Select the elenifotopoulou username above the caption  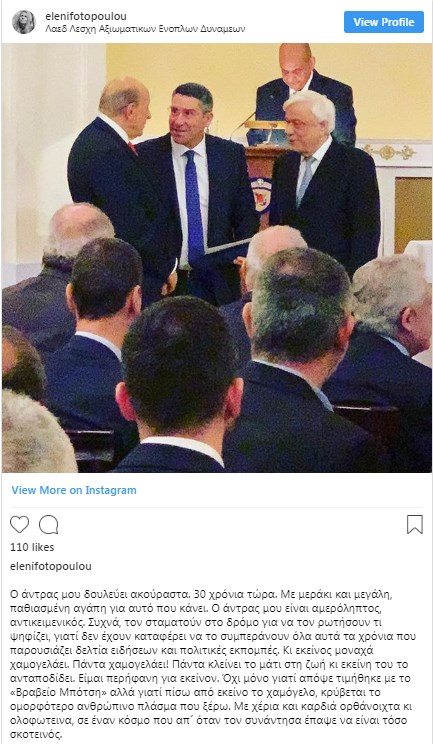click(x=51, y=566)
